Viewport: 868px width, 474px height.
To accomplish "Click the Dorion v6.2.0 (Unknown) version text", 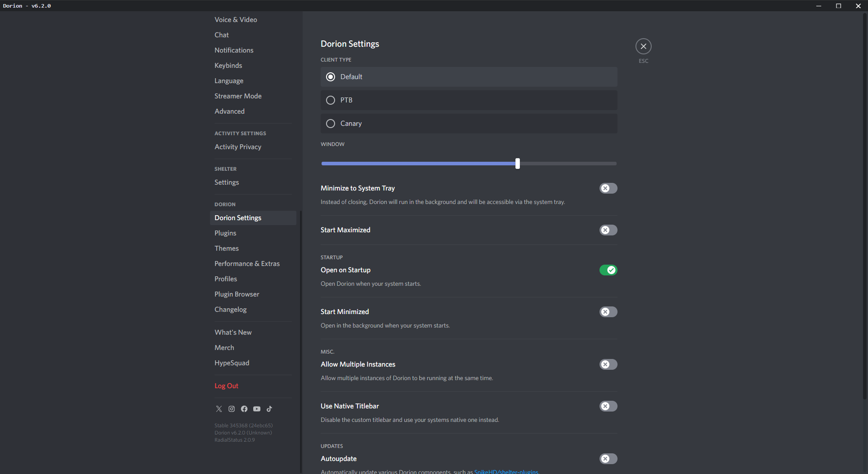I will pyautogui.click(x=243, y=433).
